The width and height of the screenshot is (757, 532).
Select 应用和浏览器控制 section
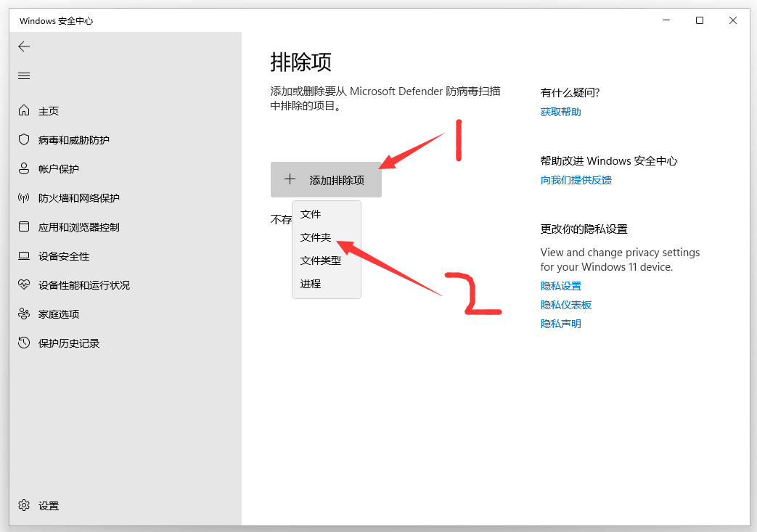[70, 226]
